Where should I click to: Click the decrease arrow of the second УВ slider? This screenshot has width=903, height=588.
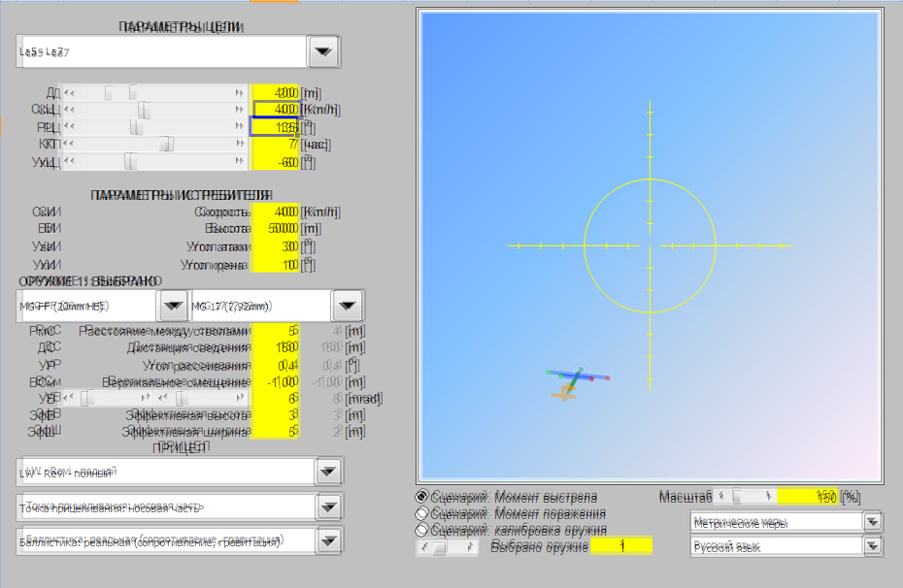coord(163,397)
